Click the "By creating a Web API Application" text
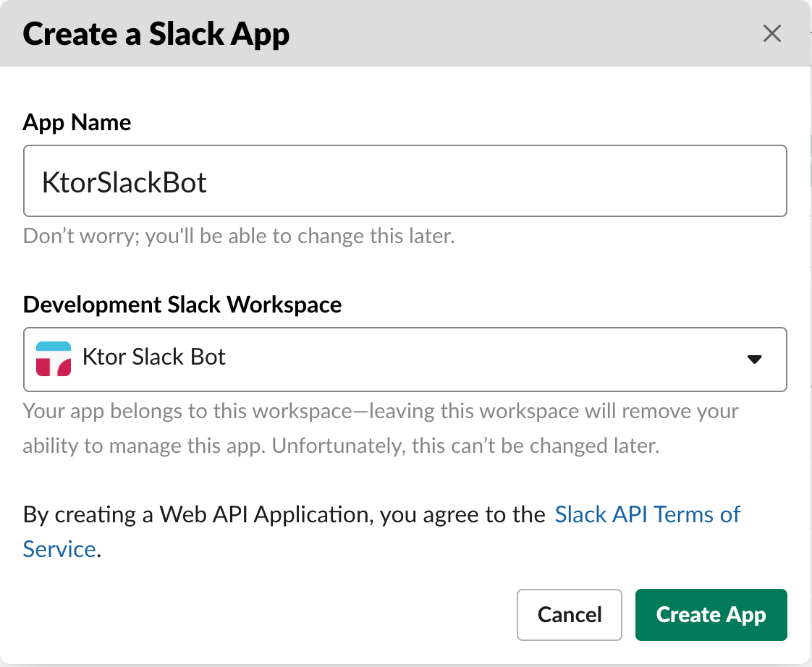 coord(199,514)
